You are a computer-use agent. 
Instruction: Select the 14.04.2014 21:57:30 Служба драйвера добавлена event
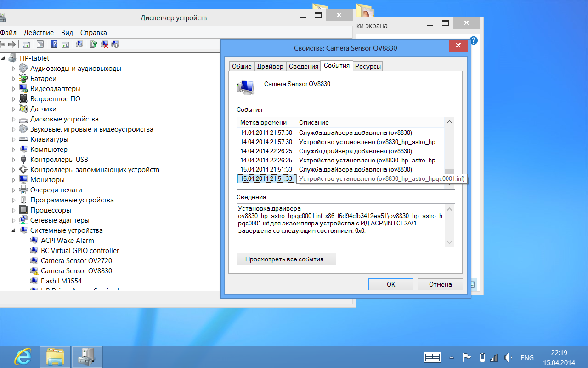click(341, 132)
